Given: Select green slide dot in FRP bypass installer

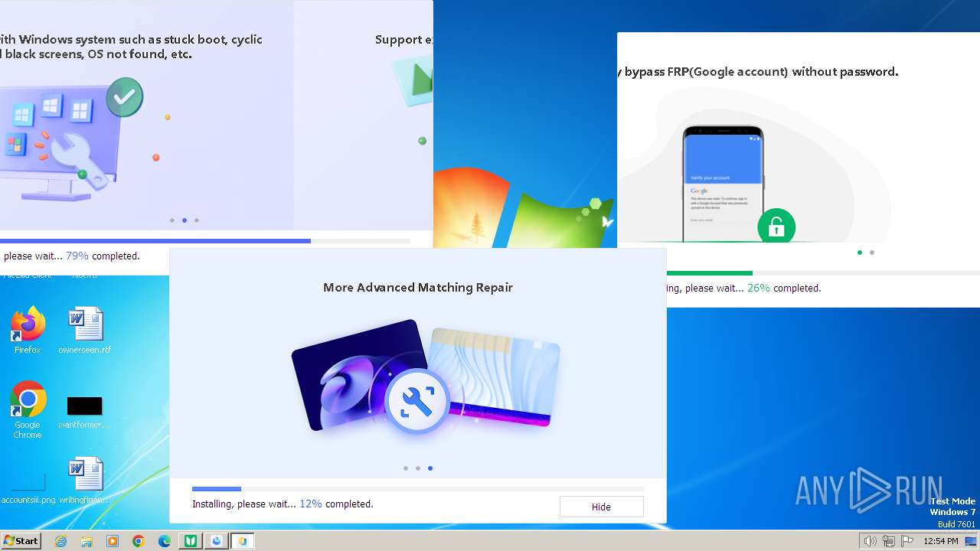Looking at the screenshot, I should click(x=860, y=253).
